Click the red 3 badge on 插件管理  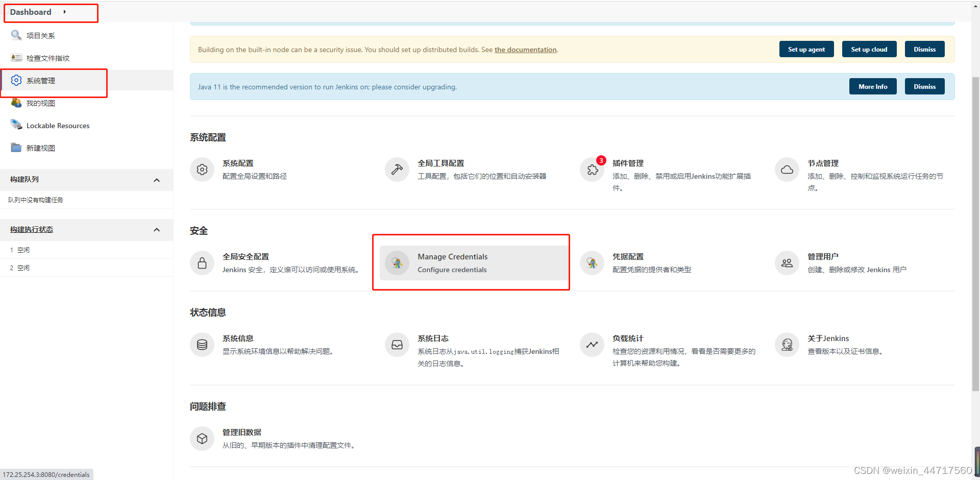click(601, 160)
